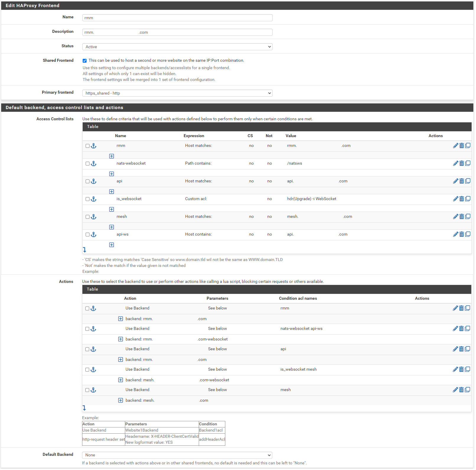Click the Host contains: expression cell
Image resolution: width=476 pixels, height=470 pixels.
198,234
